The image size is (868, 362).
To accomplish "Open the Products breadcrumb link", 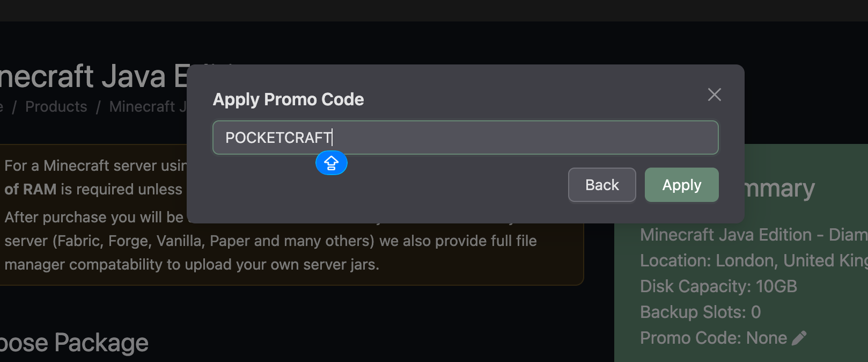I will click(56, 106).
